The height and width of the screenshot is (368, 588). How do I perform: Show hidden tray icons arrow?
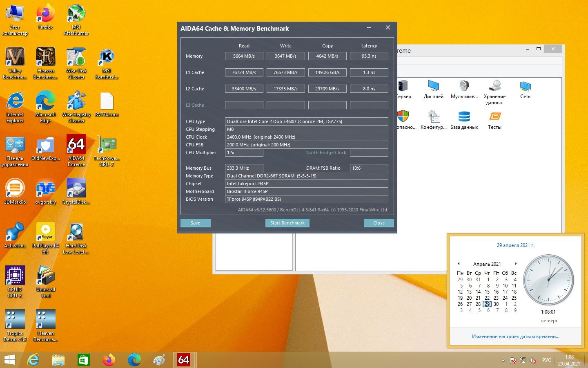[503, 360]
